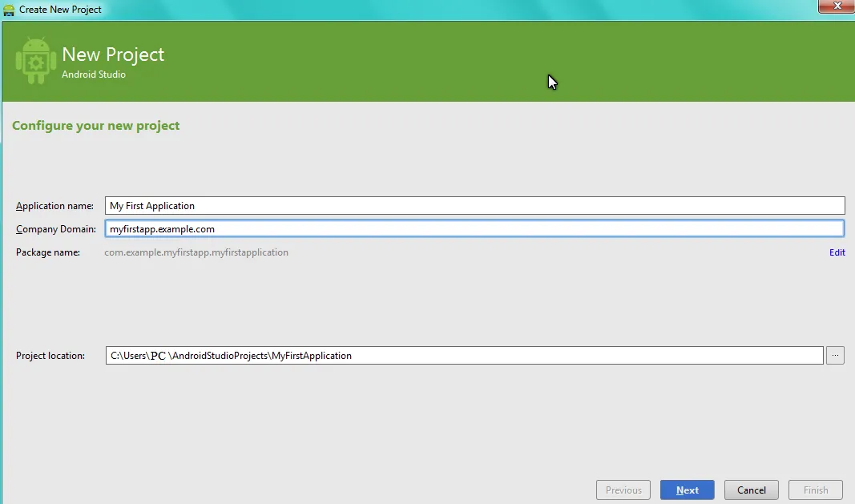This screenshot has height=504, width=855.
Task: Click the "Configure your new project" heading
Action: pyautogui.click(x=96, y=126)
